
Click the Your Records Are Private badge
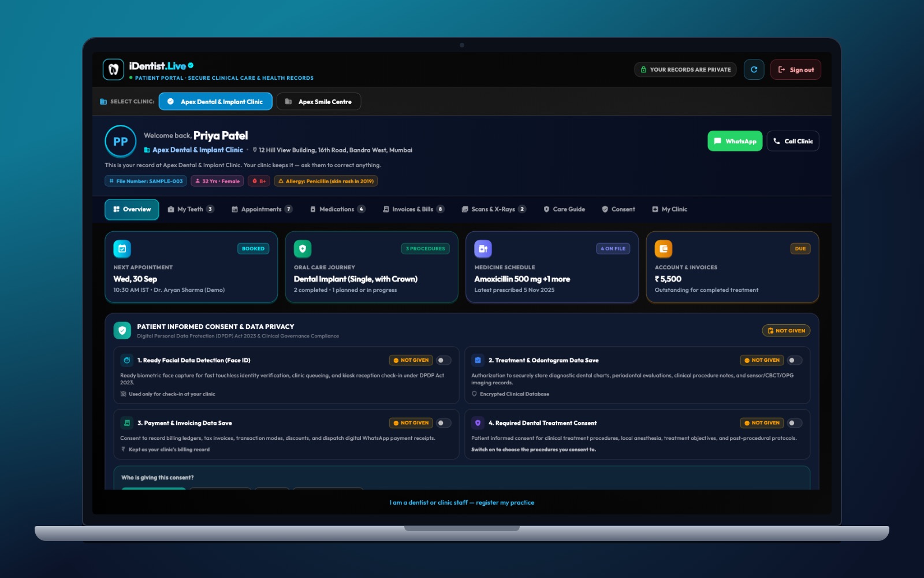pos(685,69)
